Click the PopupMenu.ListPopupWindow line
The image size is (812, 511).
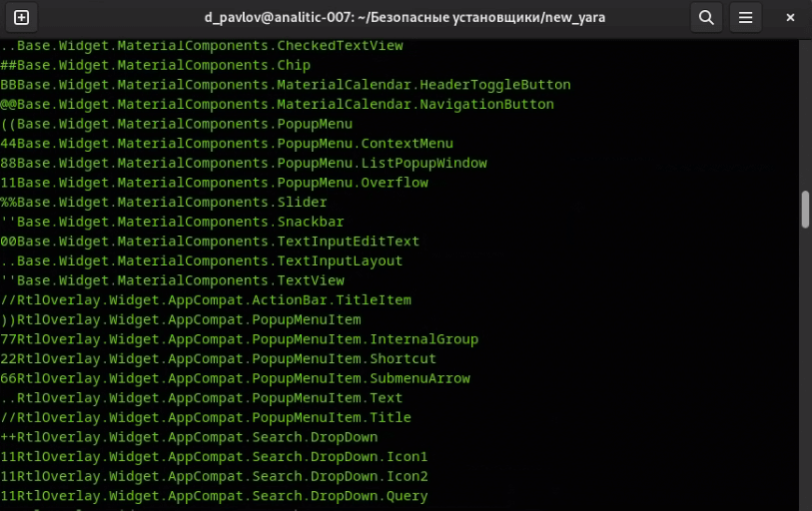(x=244, y=163)
